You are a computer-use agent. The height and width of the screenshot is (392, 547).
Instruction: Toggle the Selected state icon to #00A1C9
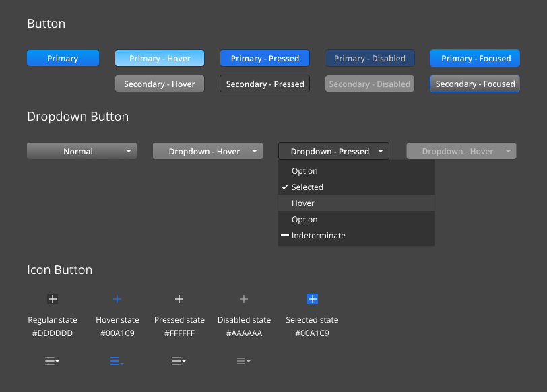(312, 299)
